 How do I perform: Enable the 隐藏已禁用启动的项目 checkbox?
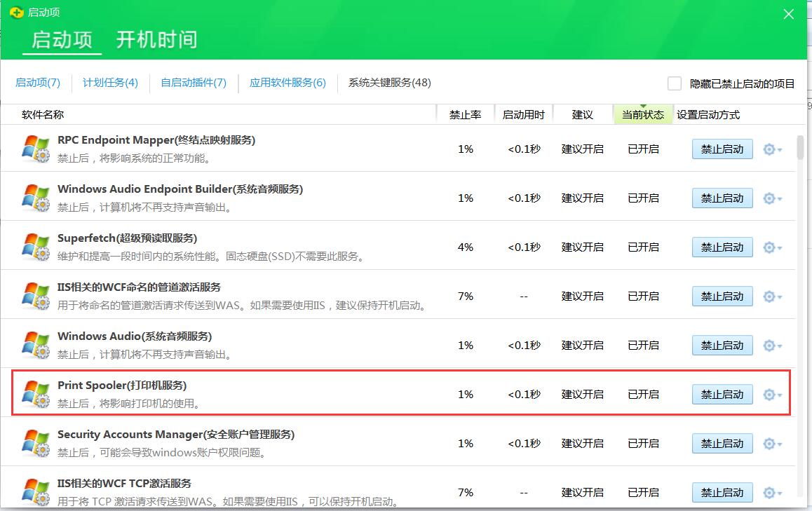674,83
